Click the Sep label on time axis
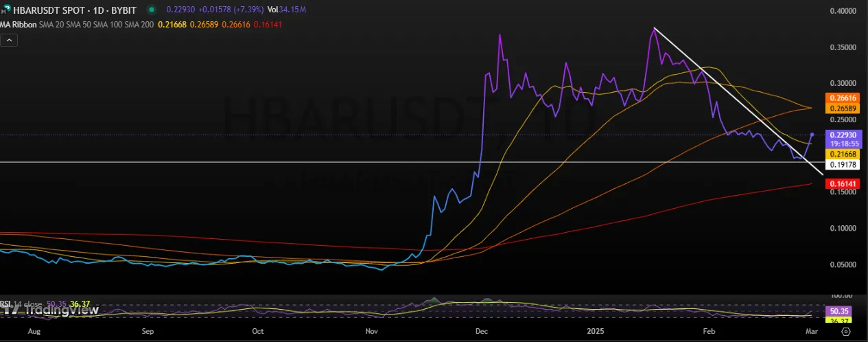 pos(148,331)
